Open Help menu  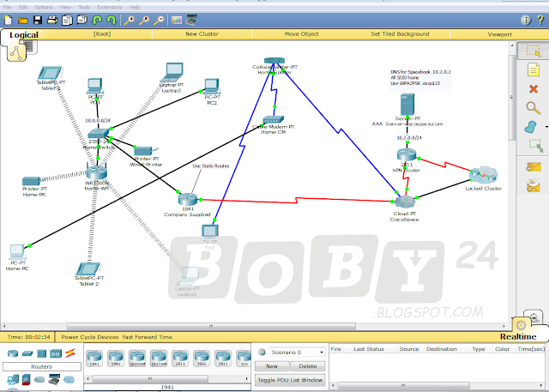(135, 7)
